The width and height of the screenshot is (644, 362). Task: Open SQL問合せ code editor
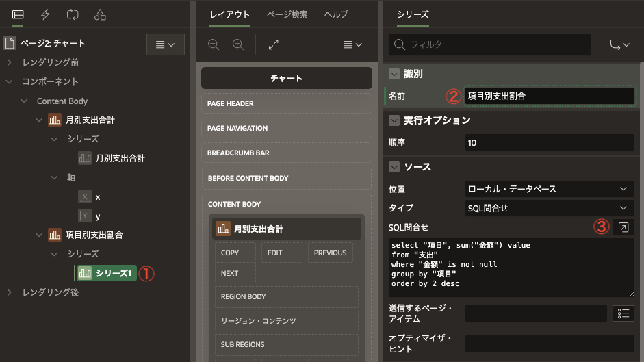[623, 227]
